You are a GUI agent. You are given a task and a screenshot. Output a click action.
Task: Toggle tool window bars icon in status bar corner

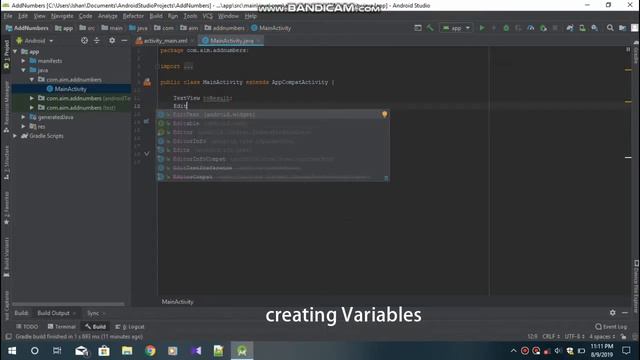coord(8,337)
